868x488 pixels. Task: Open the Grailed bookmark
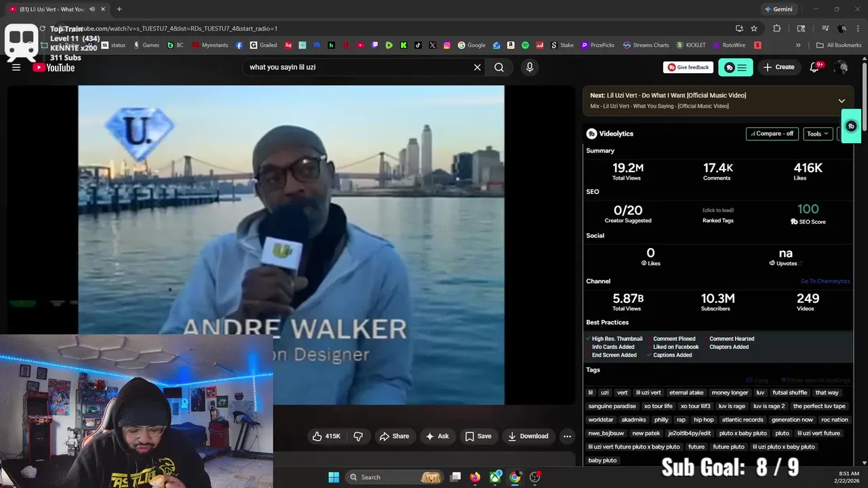coord(263,45)
